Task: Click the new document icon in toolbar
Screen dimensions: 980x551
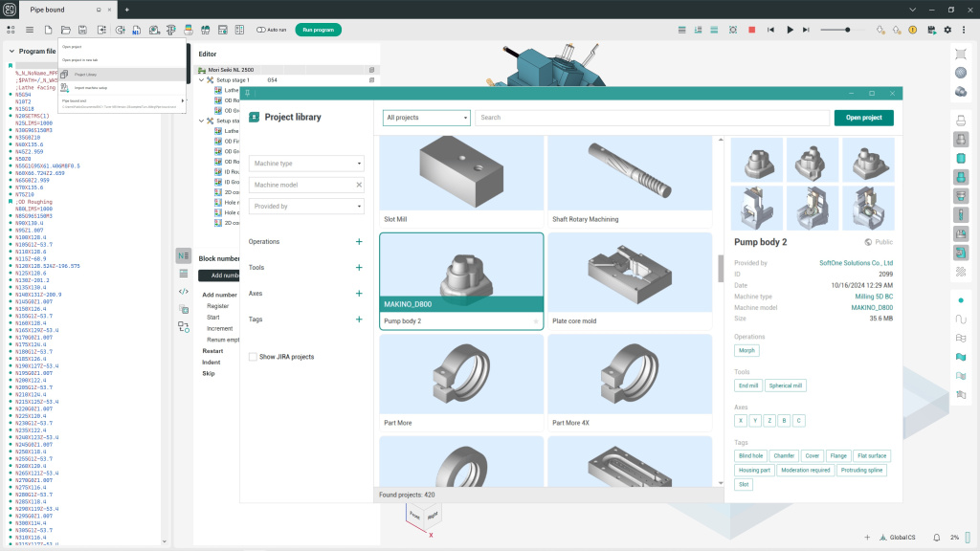Action: 47,30
